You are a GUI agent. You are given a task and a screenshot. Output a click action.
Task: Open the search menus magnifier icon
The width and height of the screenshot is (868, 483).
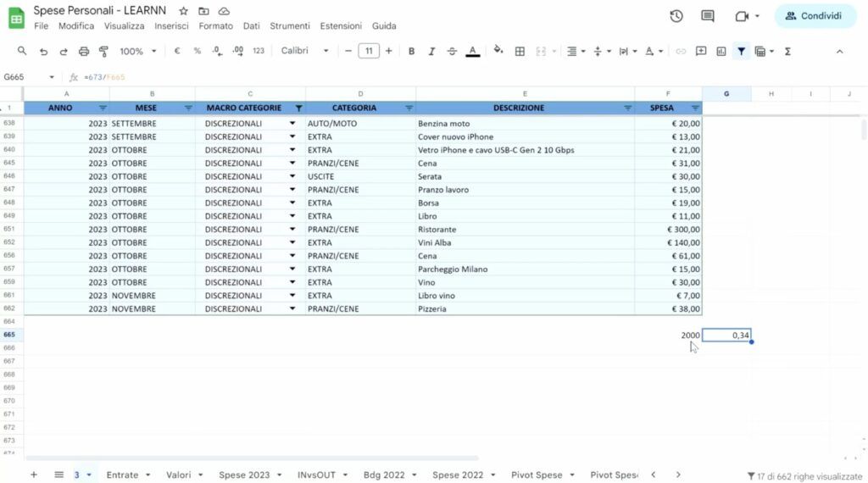21,51
